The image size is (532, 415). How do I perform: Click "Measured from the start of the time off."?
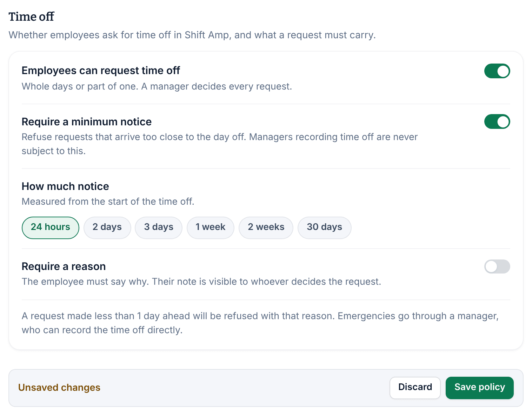tap(108, 202)
